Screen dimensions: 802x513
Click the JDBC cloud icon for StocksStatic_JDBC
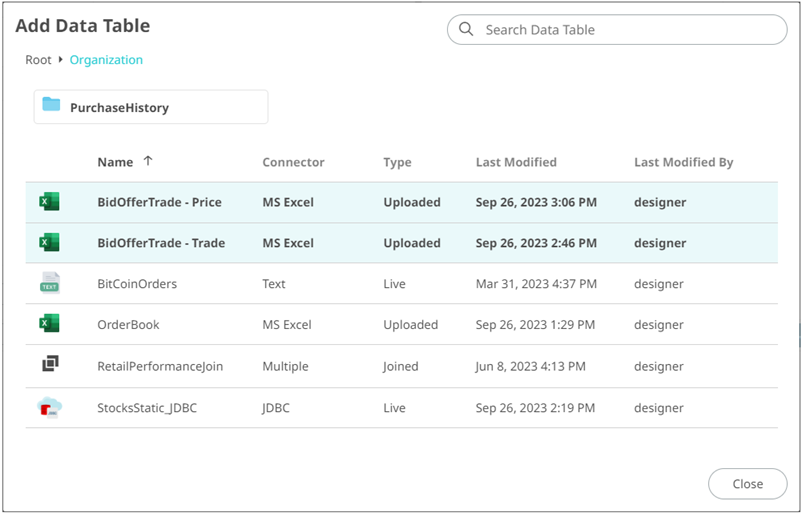click(x=49, y=407)
